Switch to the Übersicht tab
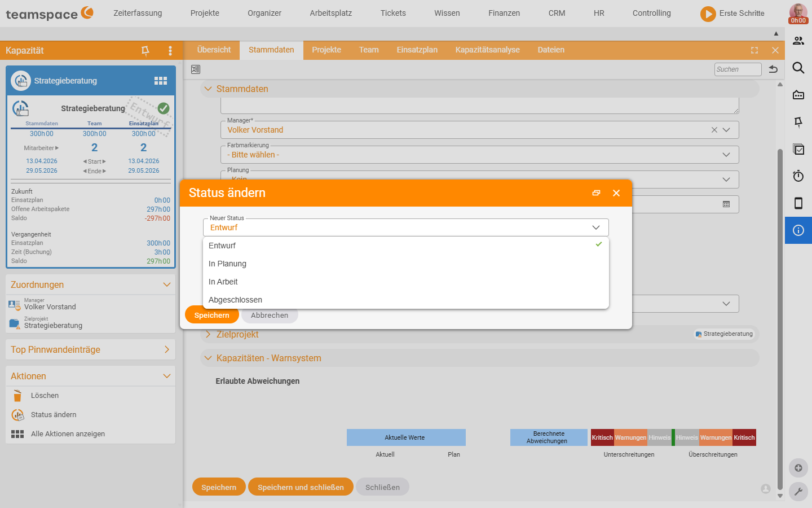The image size is (812, 508). tap(214, 50)
